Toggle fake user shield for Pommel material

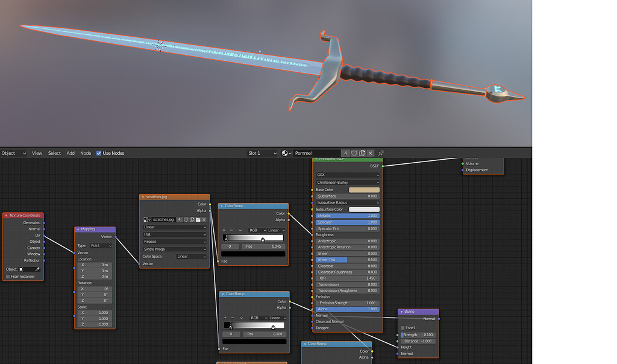(x=354, y=153)
